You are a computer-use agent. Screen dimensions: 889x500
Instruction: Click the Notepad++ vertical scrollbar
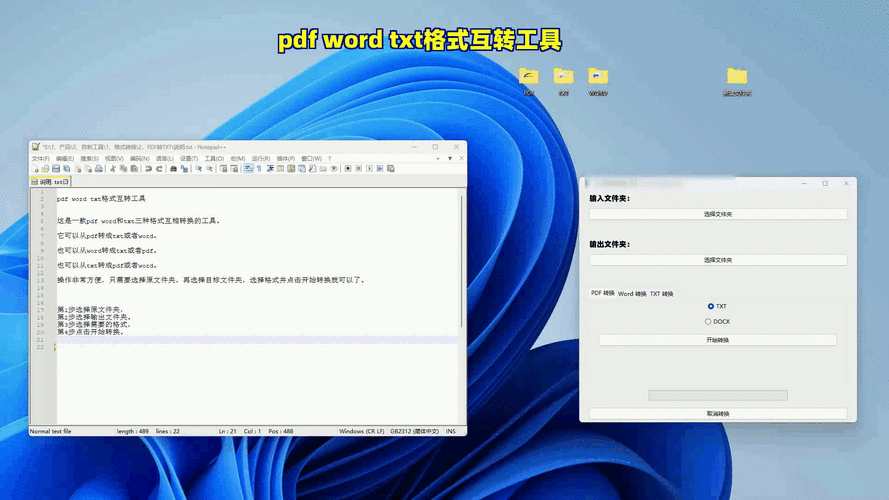click(461, 260)
